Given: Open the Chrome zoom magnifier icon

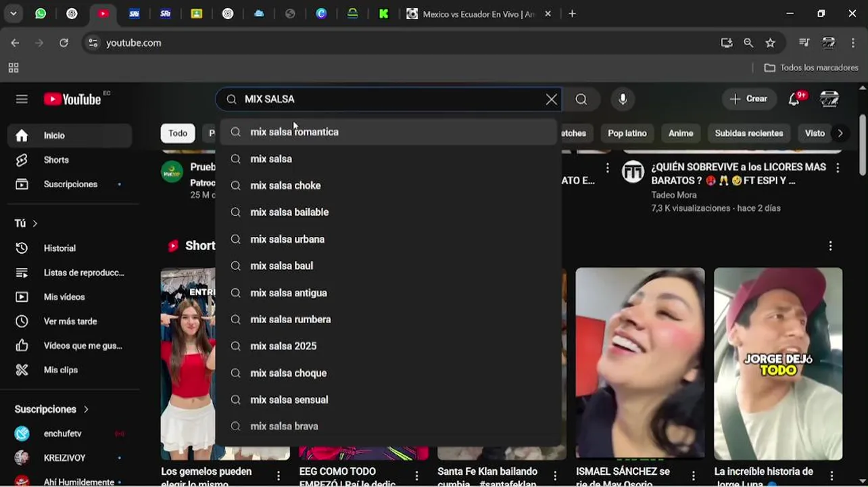Looking at the screenshot, I should pos(748,43).
